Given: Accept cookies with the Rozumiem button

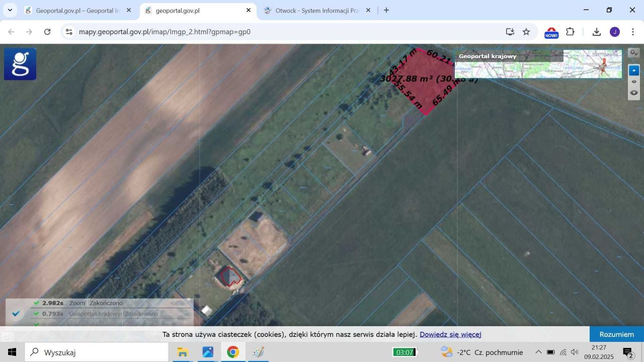Looking at the screenshot, I should point(616,334).
